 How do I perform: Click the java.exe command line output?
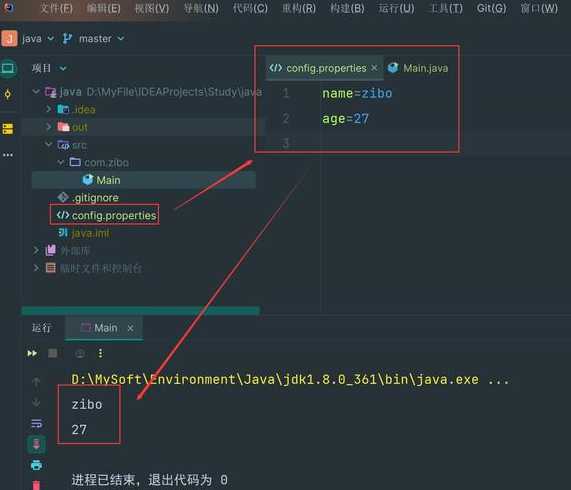[290, 380]
